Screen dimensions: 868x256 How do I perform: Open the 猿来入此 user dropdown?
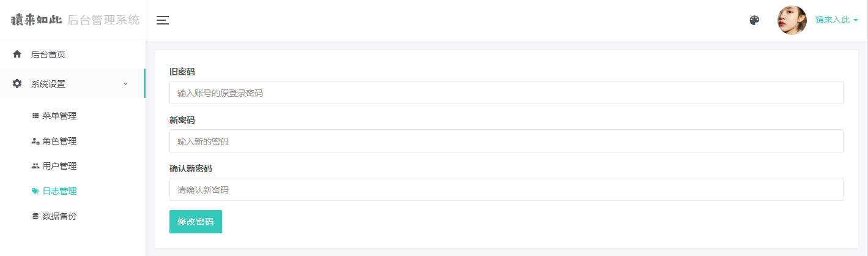(x=836, y=20)
